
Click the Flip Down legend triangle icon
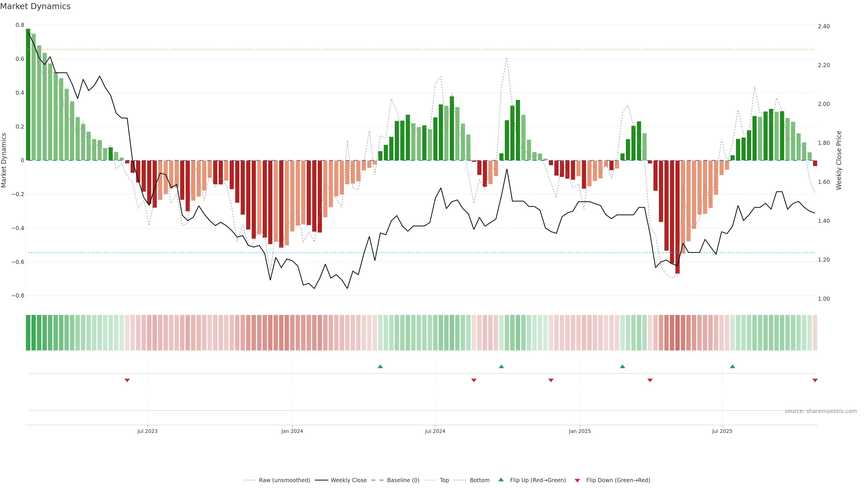(x=577, y=481)
